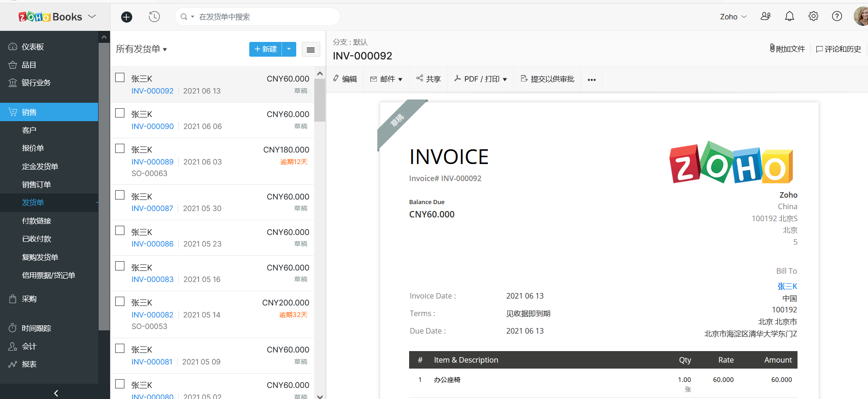Click the 提交以供审批 button
This screenshot has height=399, width=868.
547,79
